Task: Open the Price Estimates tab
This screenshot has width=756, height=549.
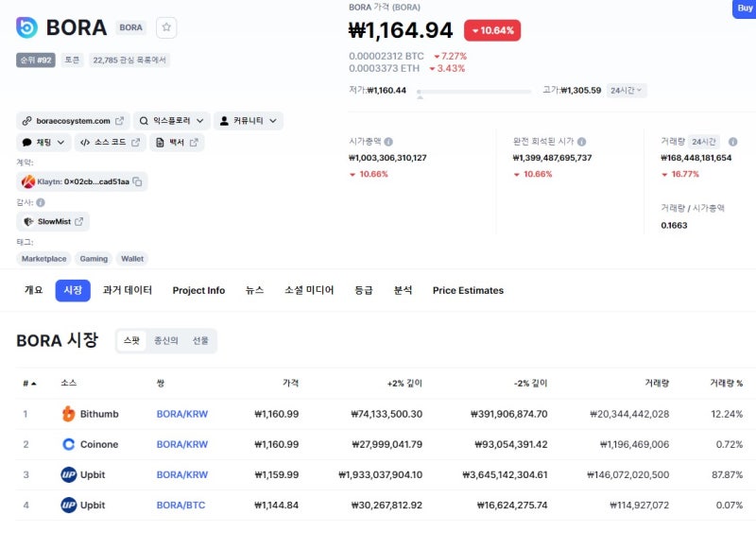Action: click(468, 291)
